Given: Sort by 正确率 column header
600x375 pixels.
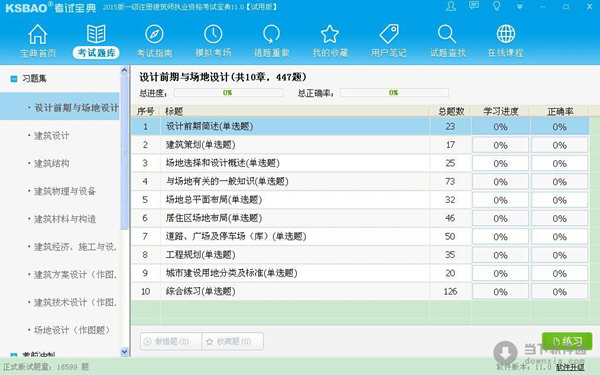Looking at the screenshot, I should pyautogui.click(x=560, y=111).
